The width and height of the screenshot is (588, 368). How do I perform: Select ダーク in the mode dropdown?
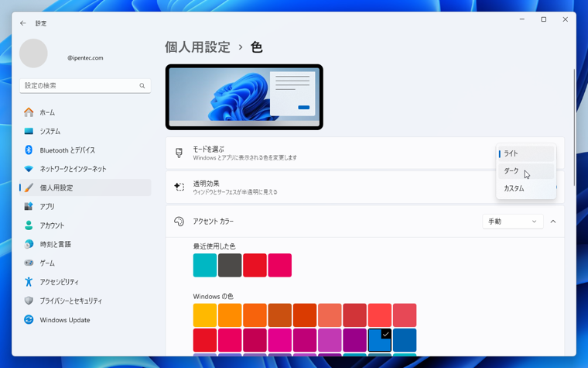click(x=526, y=171)
